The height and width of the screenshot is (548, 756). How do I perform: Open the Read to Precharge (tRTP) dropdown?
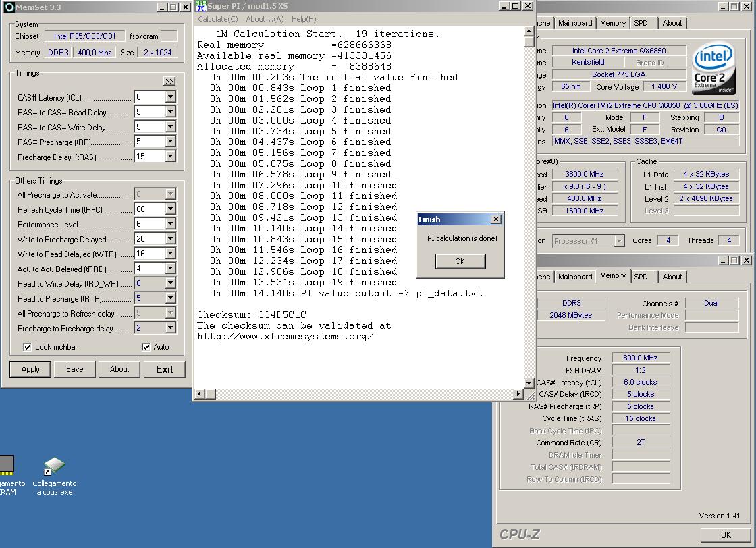(x=170, y=298)
